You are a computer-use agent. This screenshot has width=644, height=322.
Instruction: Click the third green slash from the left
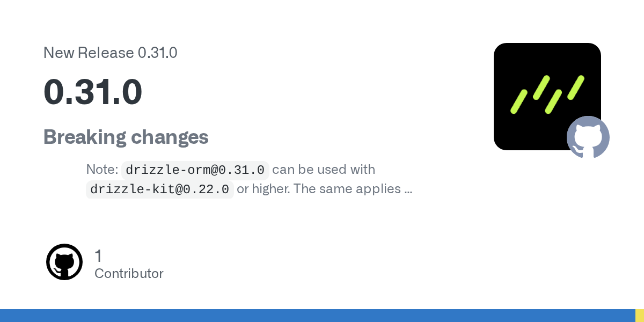pyautogui.click(x=553, y=101)
